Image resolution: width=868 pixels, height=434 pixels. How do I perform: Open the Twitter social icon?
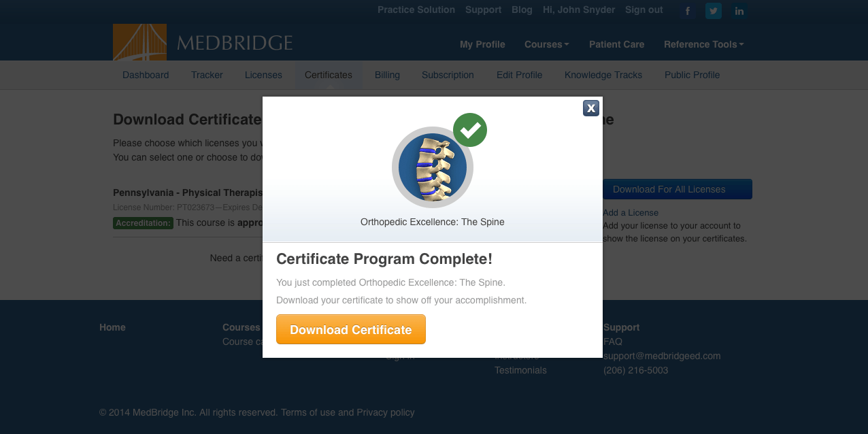tap(713, 11)
